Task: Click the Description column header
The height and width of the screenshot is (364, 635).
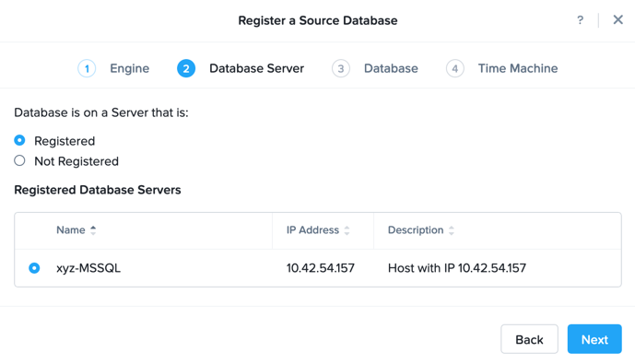Action: point(416,230)
